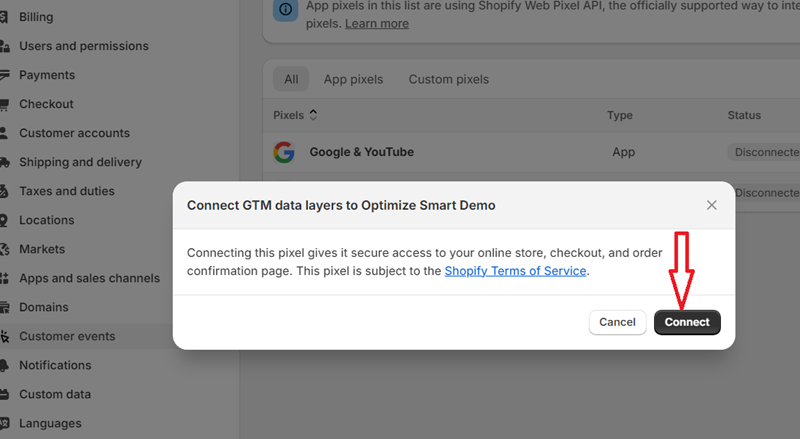
Task: Open Notifications settings
Action: tap(55, 365)
